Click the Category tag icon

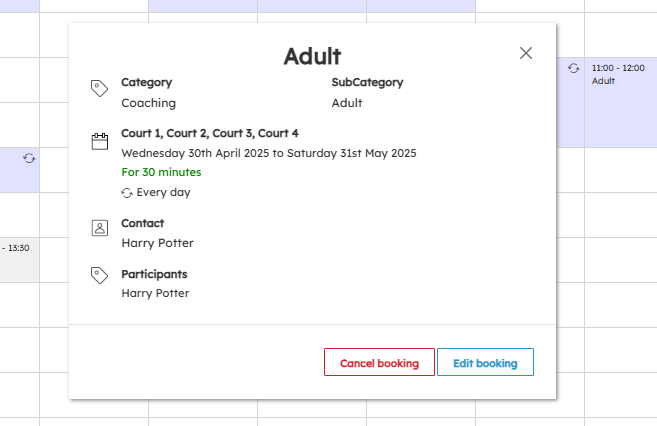pyautogui.click(x=99, y=88)
